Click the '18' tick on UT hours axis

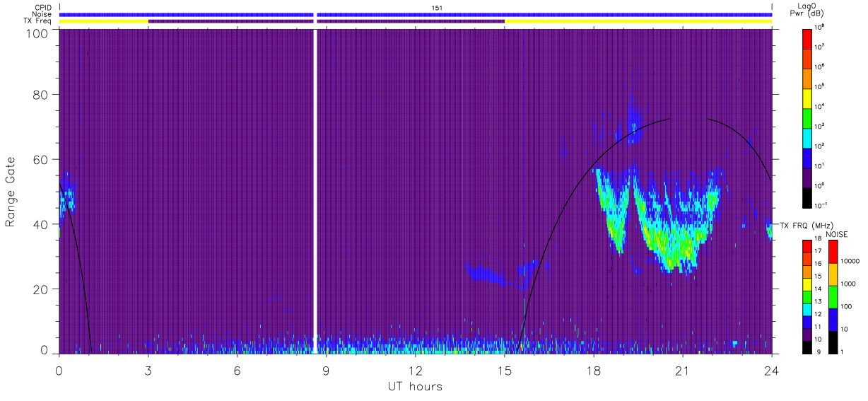click(593, 369)
